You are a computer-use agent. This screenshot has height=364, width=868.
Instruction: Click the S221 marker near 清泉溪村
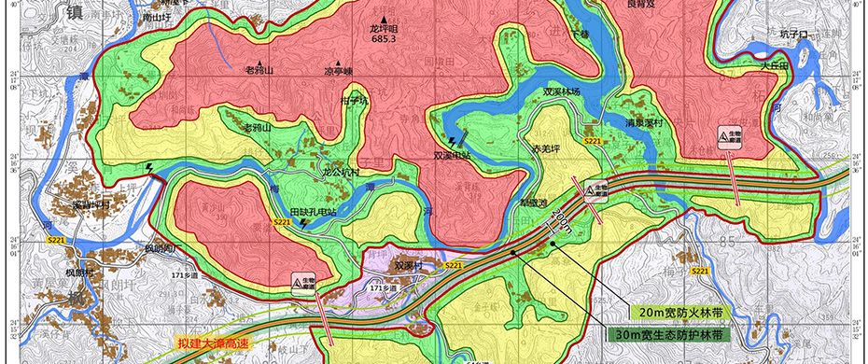click(x=593, y=142)
